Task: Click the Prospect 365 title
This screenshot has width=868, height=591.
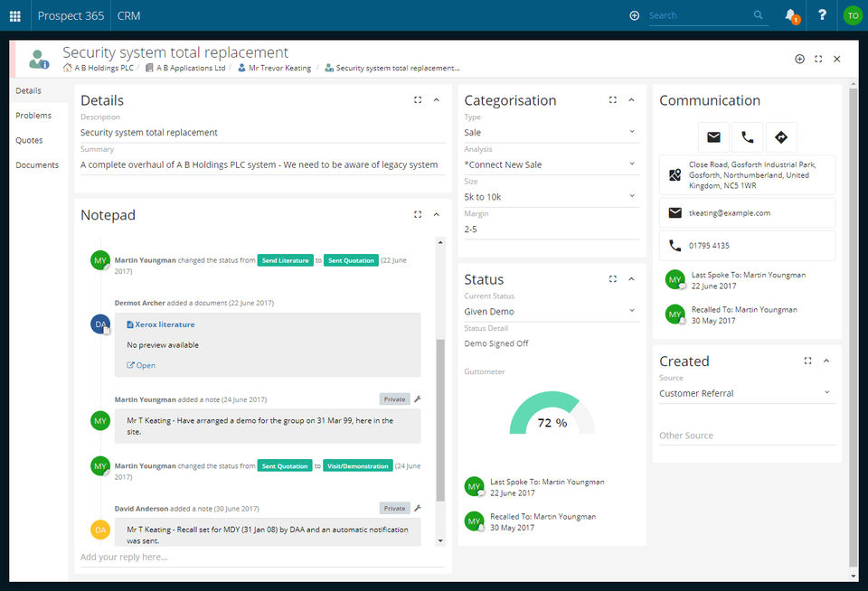Action: [x=71, y=16]
